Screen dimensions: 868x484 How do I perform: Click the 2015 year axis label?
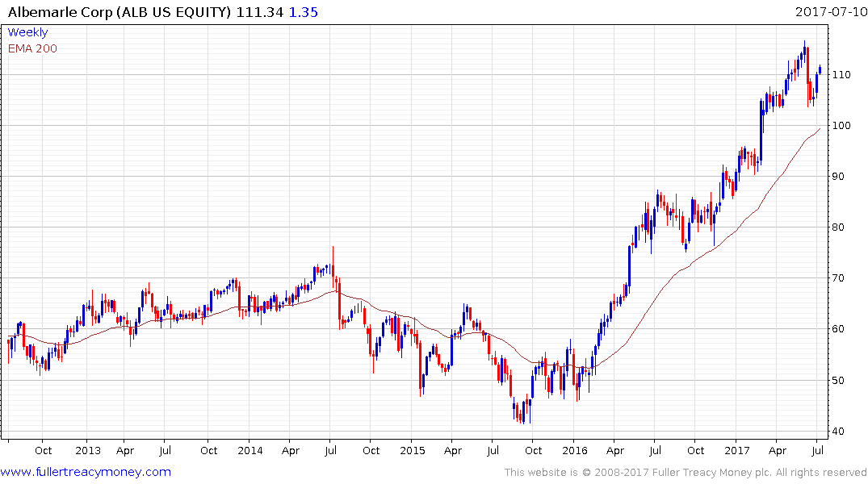(413, 450)
